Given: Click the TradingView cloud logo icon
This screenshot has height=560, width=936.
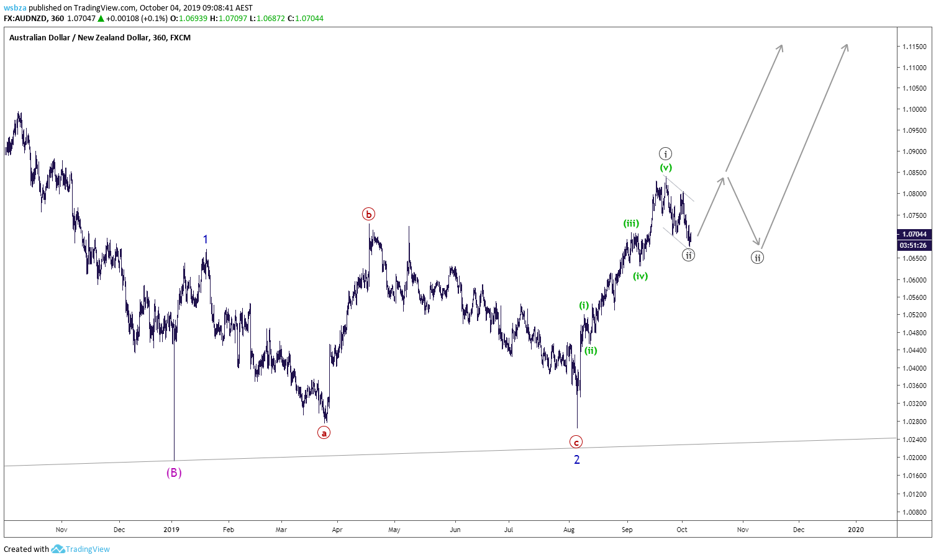Looking at the screenshot, I should point(58,549).
